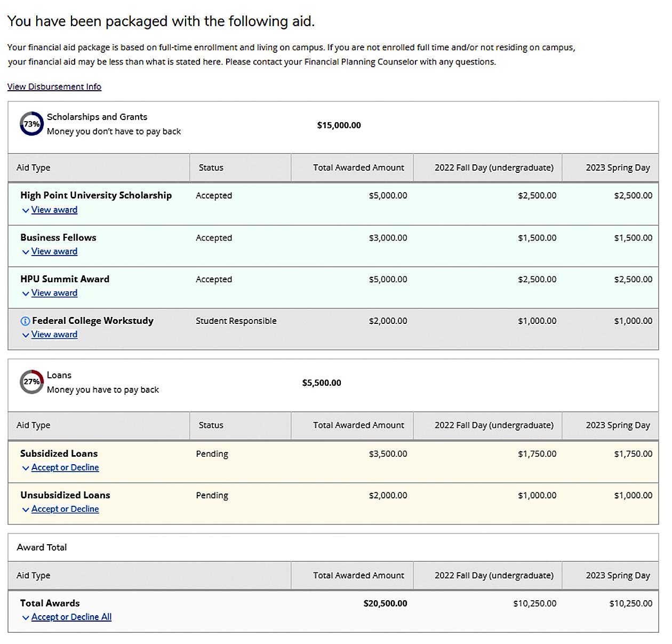Screen dimensions: 672x644
Task: Click 2023 Spring Day header in Award Total
Action: click(x=618, y=575)
